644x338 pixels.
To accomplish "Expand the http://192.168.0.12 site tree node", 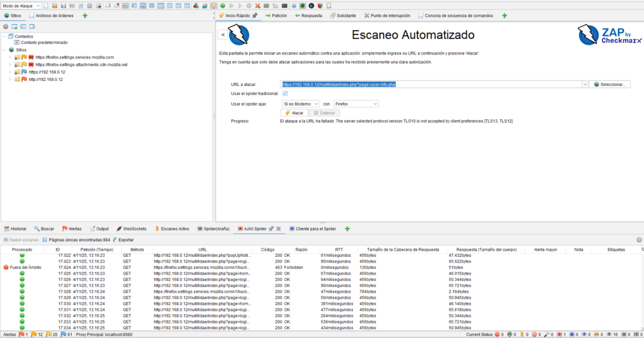I will point(10,80).
